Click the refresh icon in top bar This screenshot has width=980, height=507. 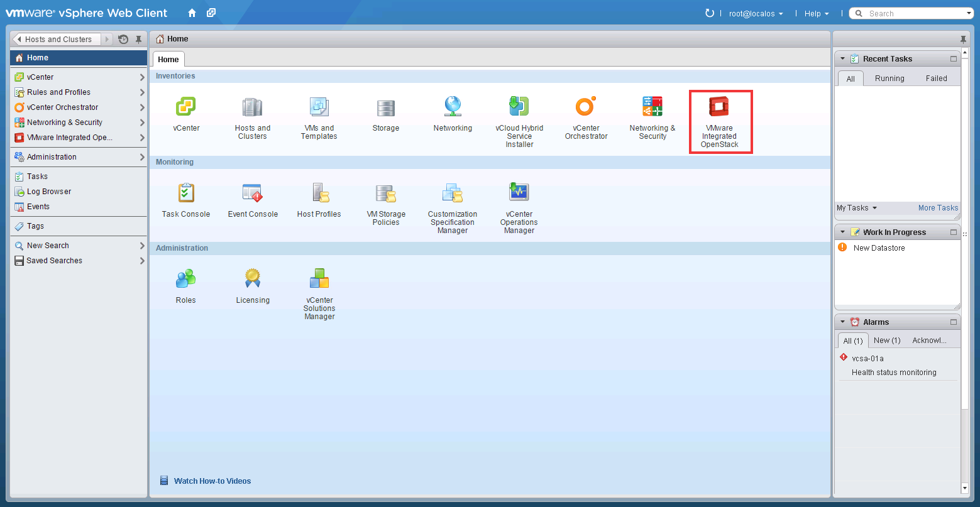(710, 13)
